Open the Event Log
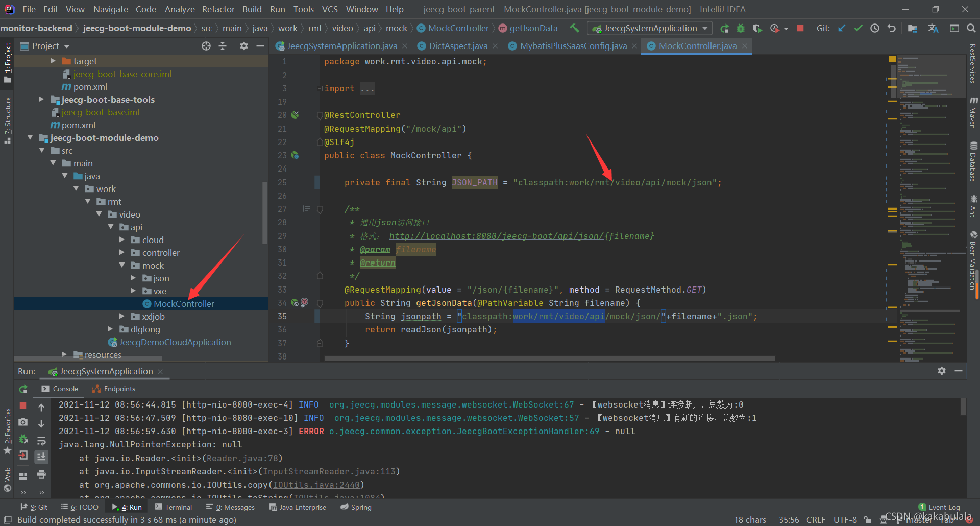This screenshot has height=526, width=980. (939, 507)
